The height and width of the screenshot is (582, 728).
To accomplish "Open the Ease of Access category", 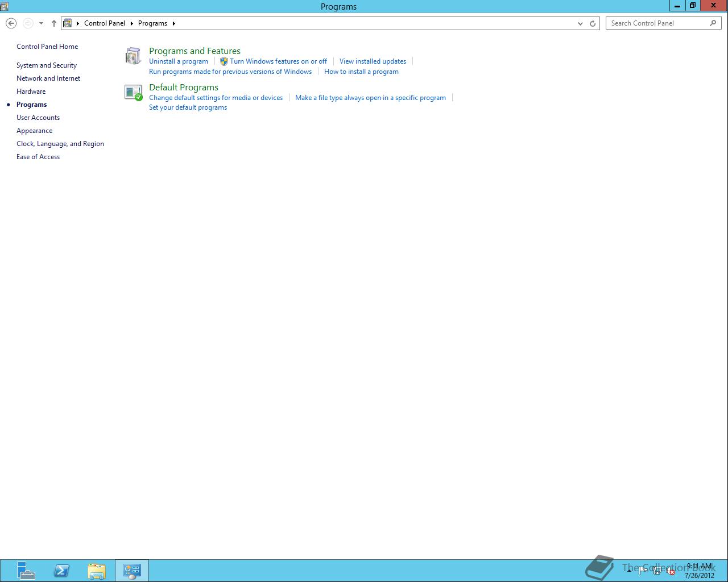I will [38, 157].
